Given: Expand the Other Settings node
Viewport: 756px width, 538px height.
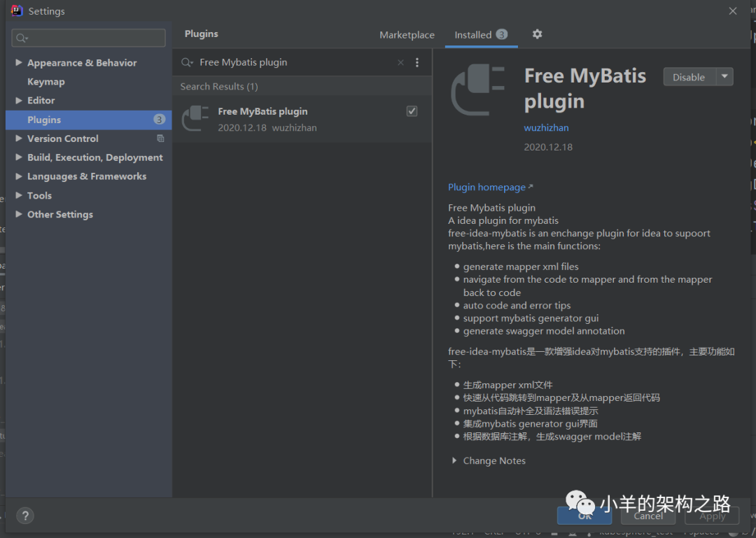Looking at the screenshot, I should [x=19, y=214].
